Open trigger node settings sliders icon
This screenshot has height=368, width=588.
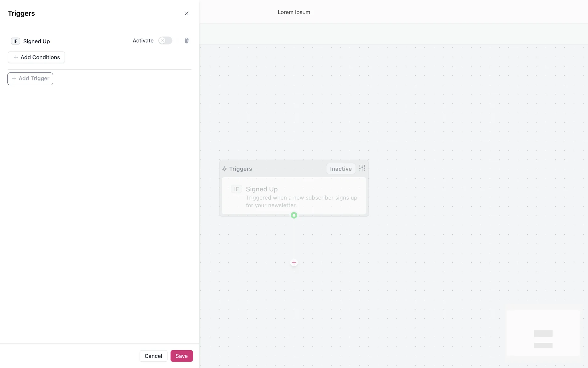[362, 168]
